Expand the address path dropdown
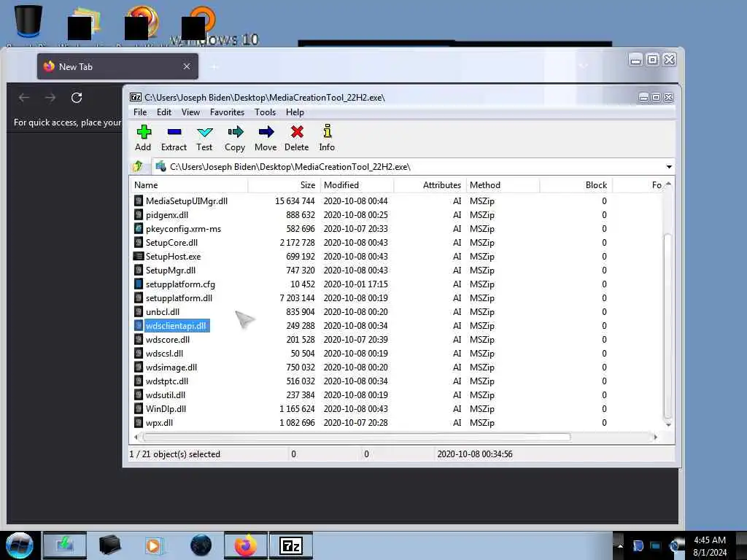Screen dimensions: 747x560 (669, 167)
